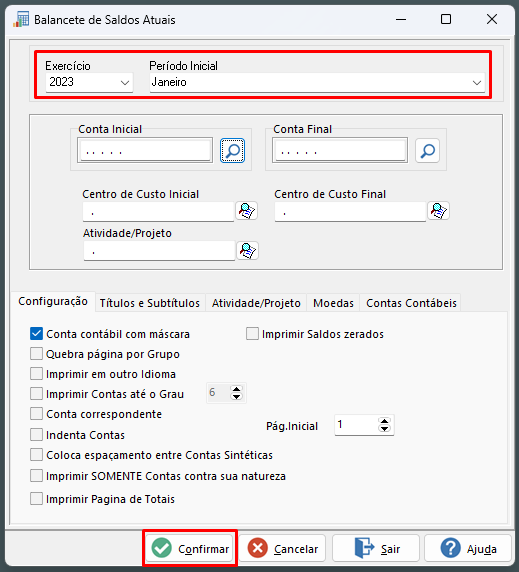
Task: Click the Cancelar button
Action: (282, 548)
